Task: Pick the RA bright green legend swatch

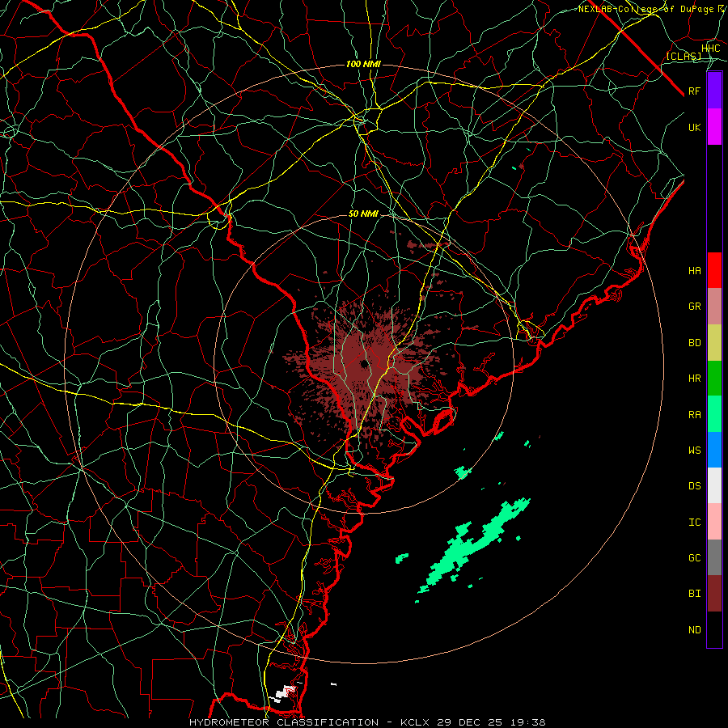Action: tap(714, 414)
